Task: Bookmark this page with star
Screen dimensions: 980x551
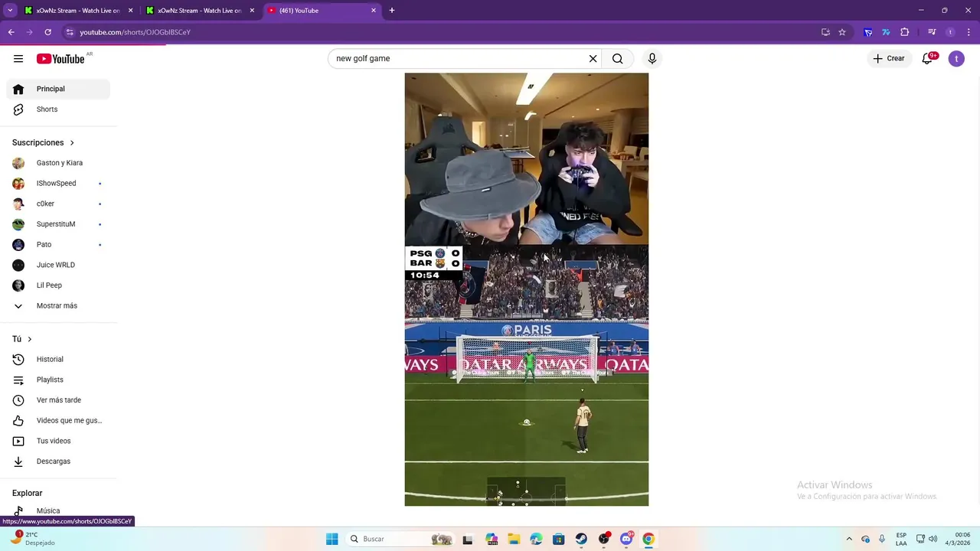Action: pyautogui.click(x=842, y=32)
